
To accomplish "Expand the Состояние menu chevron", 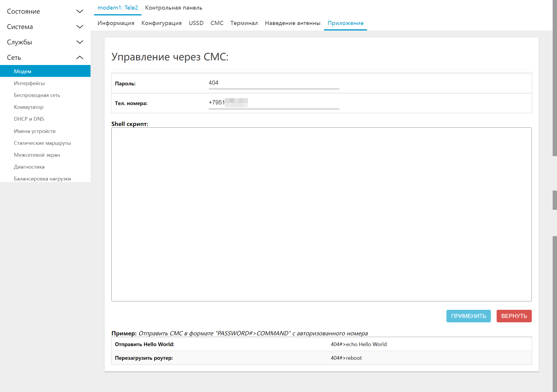I will click(79, 11).
